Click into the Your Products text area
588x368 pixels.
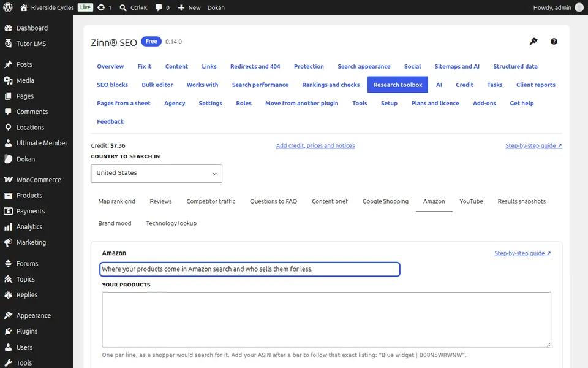click(x=326, y=320)
